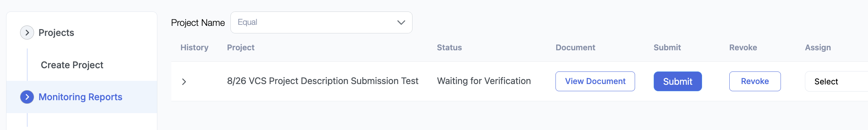Screen dimensions: 868x130
Task: Click the Status column header
Action: click(449, 47)
